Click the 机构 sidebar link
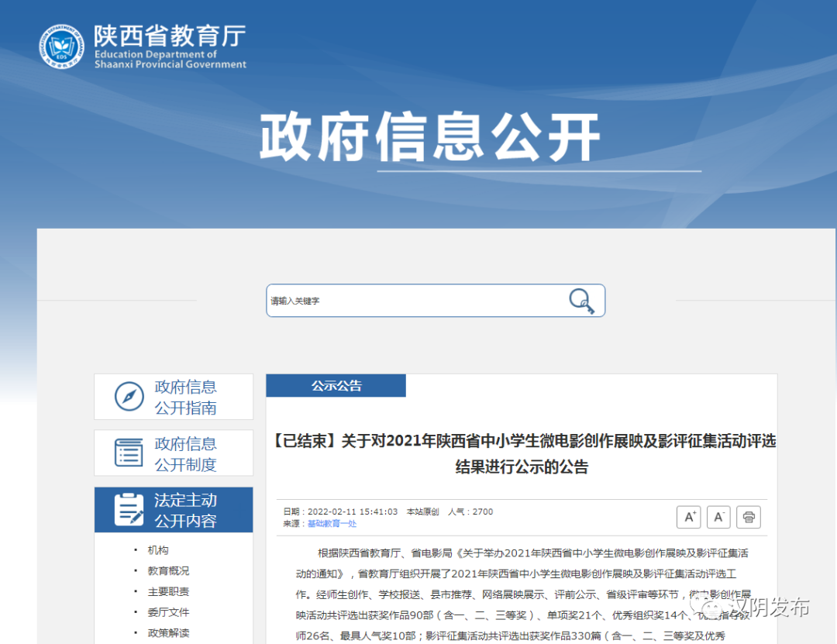Image resolution: width=837 pixels, height=644 pixels. [157, 549]
